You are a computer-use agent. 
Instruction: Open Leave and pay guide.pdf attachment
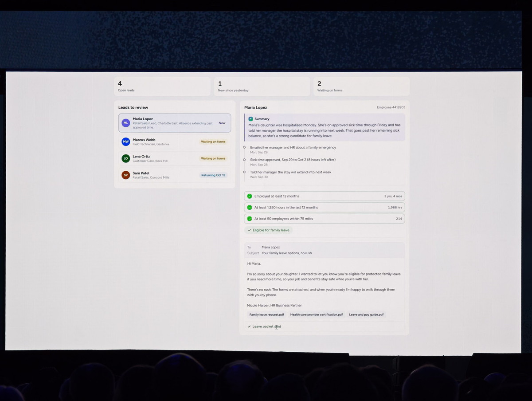(366, 315)
